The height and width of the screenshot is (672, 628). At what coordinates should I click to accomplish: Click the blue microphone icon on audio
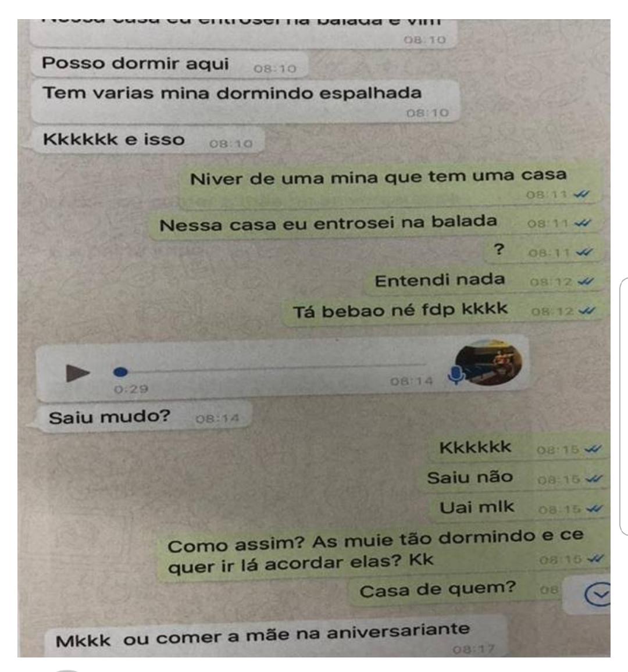(456, 376)
